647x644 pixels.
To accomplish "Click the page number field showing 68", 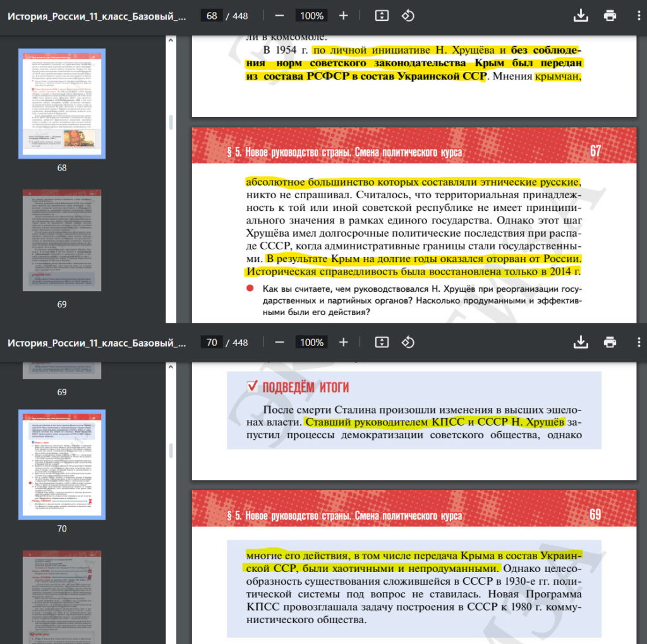I will [x=212, y=16].
